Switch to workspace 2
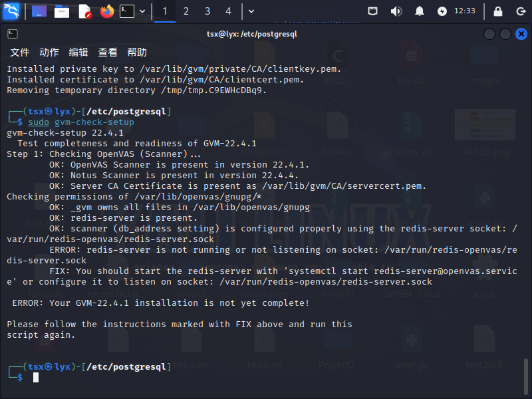The width and height of the screenshot is (532, 399). (186, 11)
